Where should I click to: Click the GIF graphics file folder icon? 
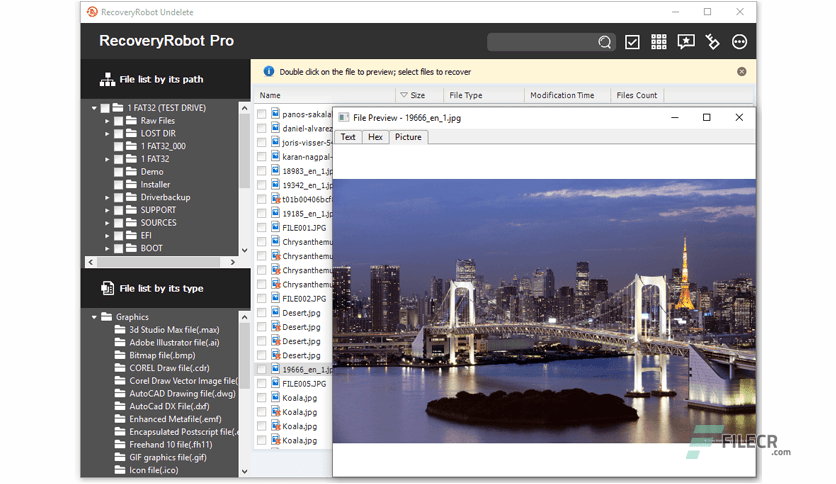coord(120,457)
